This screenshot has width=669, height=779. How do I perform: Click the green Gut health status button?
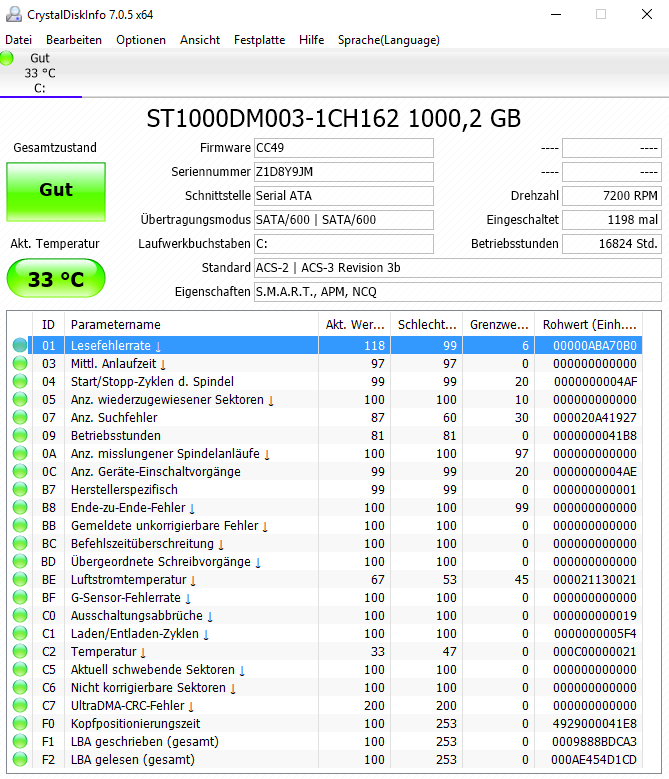tap(56, 191)
